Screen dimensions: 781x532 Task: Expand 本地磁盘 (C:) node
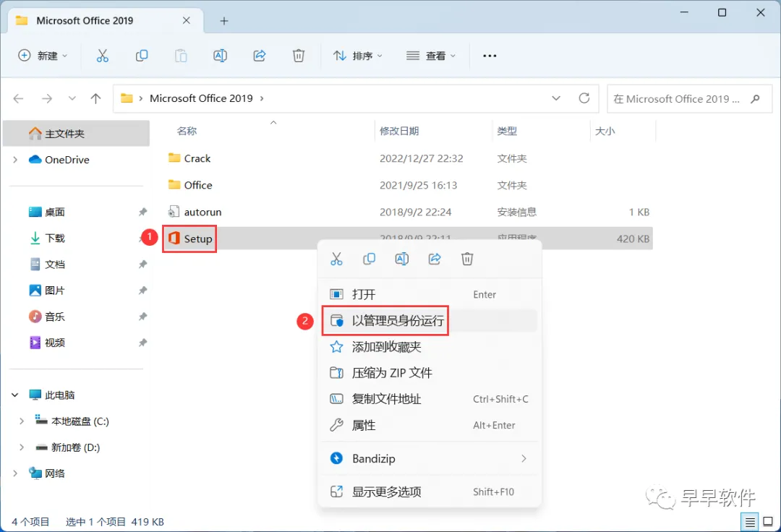coord(22,421)
